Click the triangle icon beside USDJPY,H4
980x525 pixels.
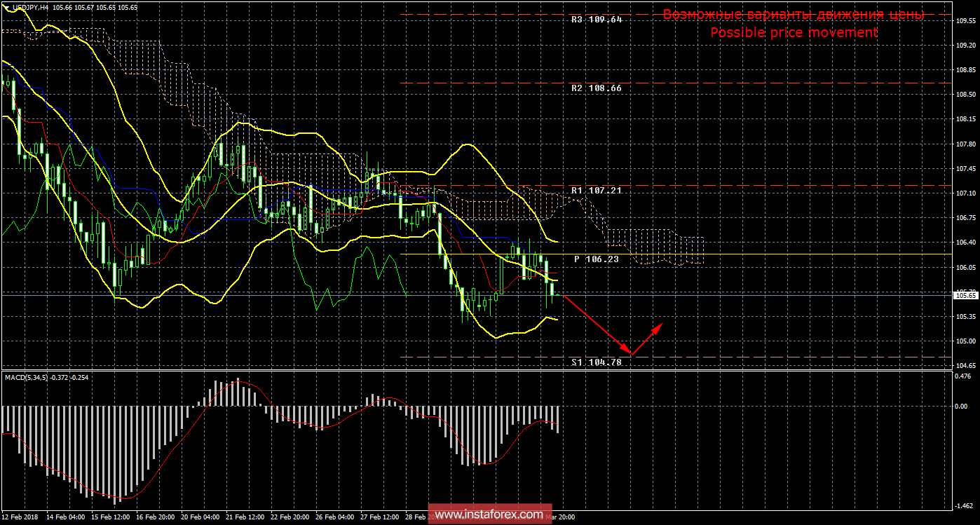tap(6, 7)
